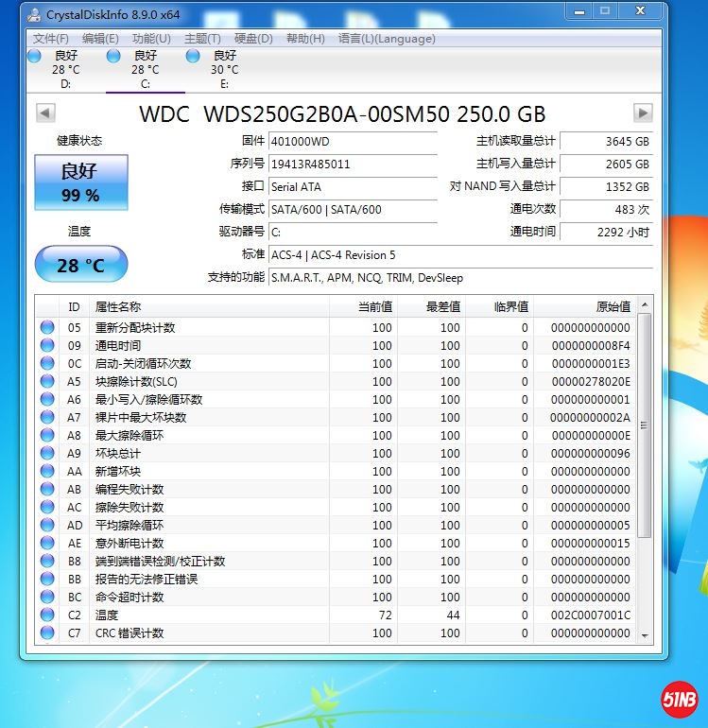Click the 28 °C temperature indicator
708x728 pixels.
[80, 265]
